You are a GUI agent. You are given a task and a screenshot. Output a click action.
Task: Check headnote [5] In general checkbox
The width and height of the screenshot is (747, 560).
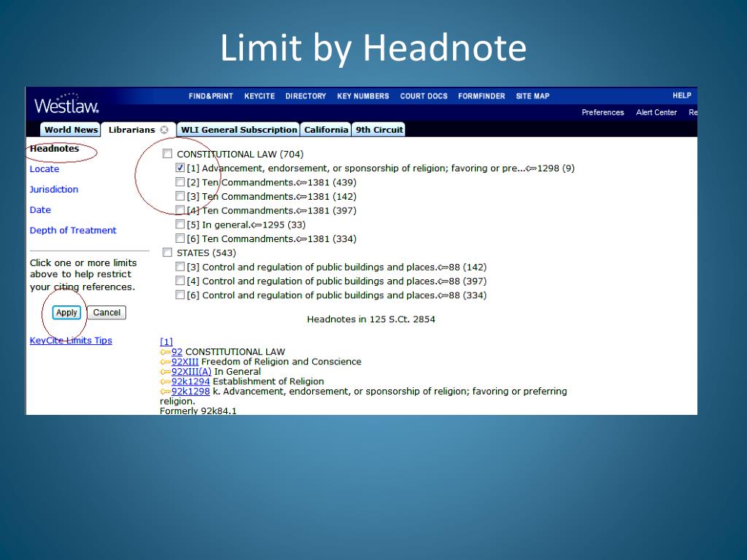[179, 224]
